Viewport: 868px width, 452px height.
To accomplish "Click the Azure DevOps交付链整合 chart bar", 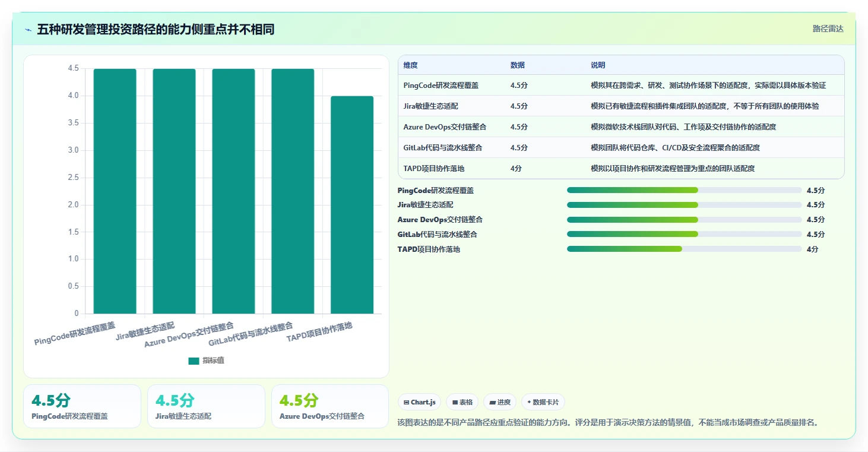I will (x=233, y=191).
